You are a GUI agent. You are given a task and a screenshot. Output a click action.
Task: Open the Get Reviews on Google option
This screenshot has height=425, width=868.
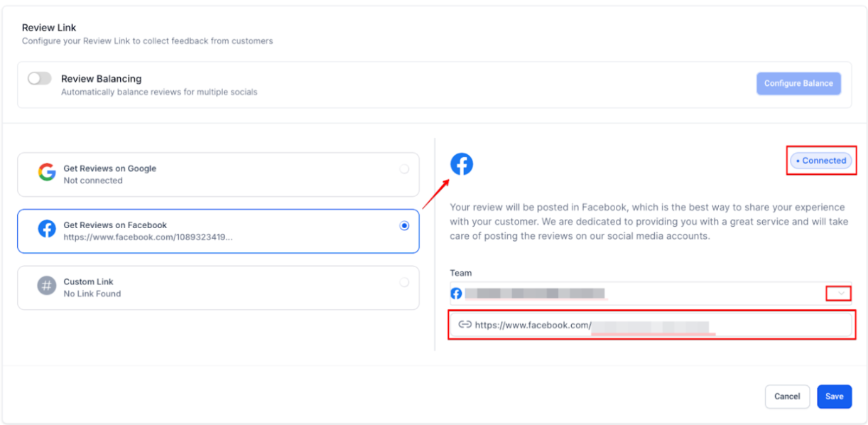(x=218, y=174)
